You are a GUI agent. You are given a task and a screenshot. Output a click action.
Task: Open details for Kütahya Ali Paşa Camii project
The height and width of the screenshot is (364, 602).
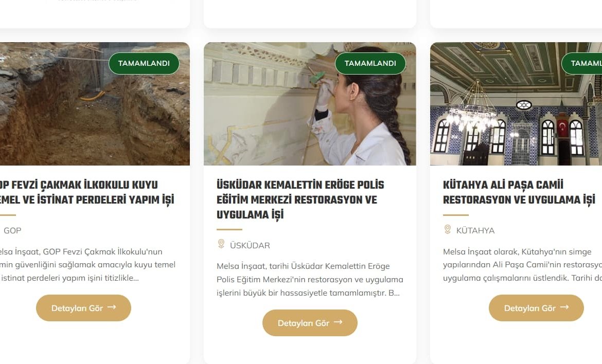536,308
